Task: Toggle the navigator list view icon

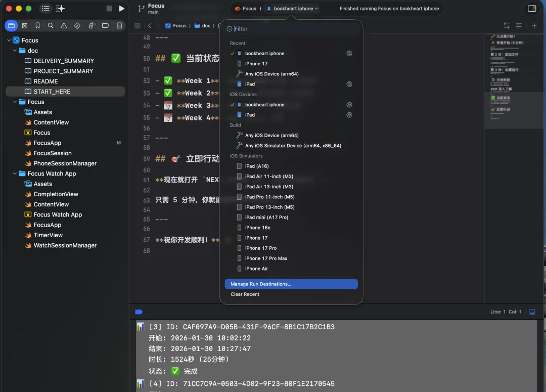Action: [x=45, y=9]
